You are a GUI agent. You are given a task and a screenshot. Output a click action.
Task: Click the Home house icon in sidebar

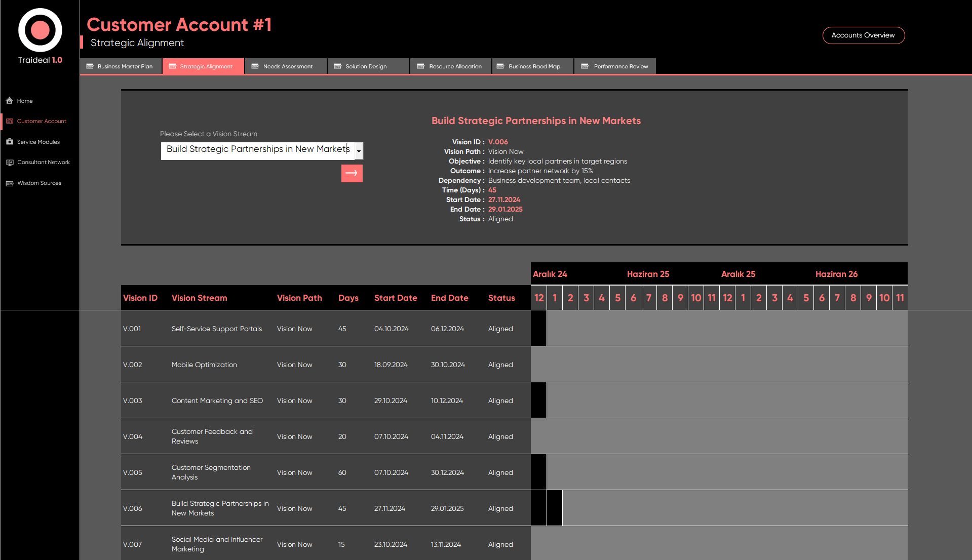[10, 101]
